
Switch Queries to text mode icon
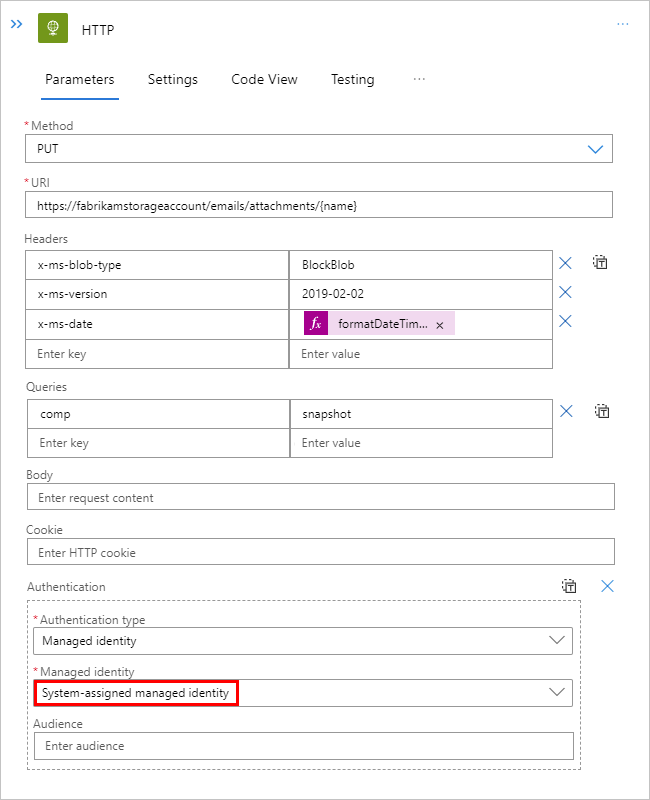(601, 411)
